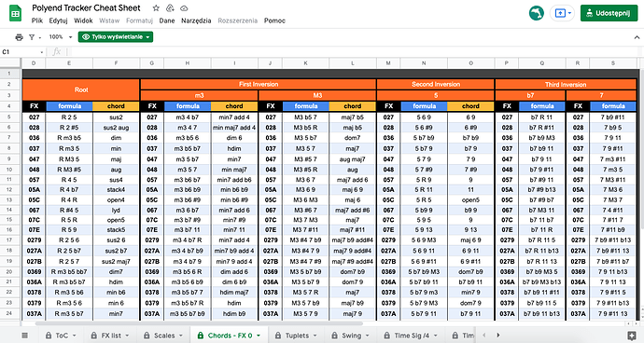This screenshot has width=644, height=343.
Task: Check the cloud document status icon
Action: click(184, 8)
